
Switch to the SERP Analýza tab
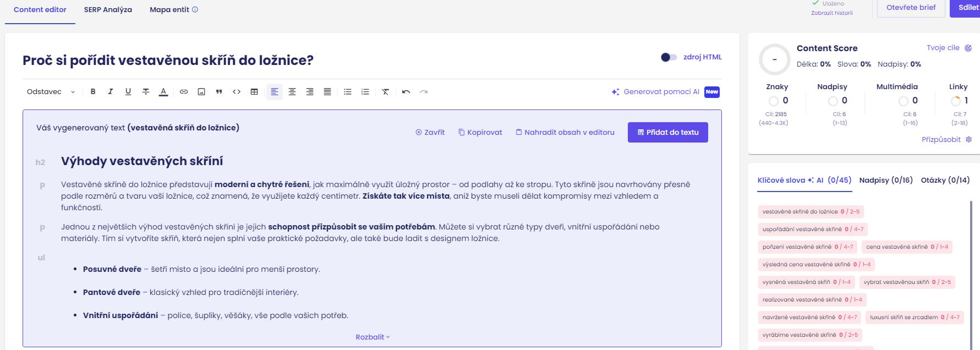pyautogui.click(x=108, y=10)
